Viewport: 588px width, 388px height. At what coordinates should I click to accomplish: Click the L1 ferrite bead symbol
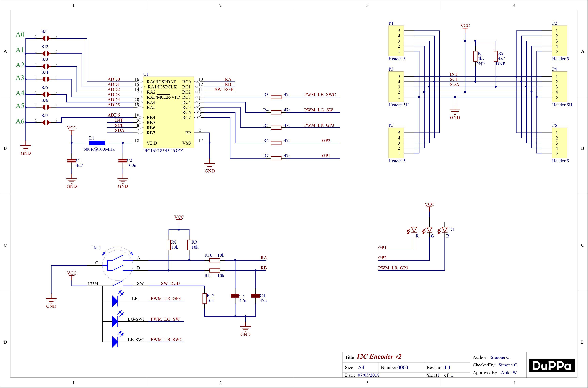click(97, 143)
